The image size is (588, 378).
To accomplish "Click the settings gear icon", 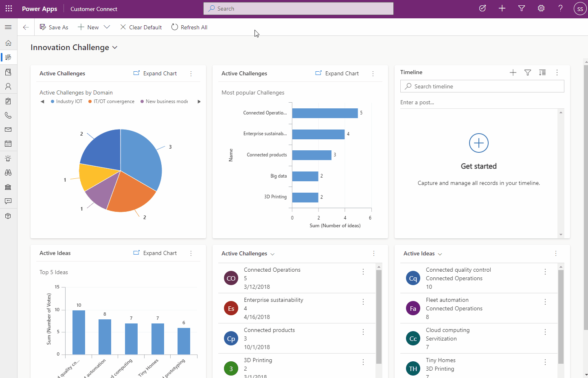I will click(x=541, y=9).
